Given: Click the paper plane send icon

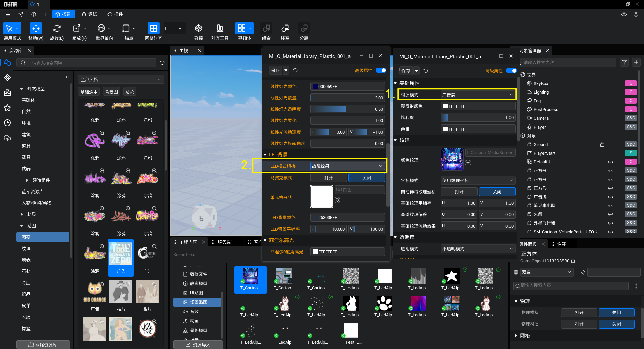Looking at the screenshot, I should pos(21,14).
